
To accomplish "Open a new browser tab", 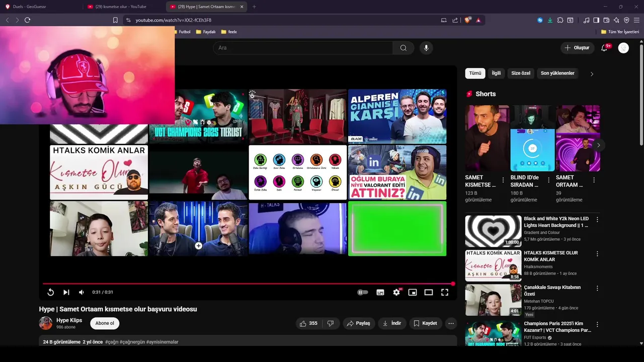I will pos(254,7).
